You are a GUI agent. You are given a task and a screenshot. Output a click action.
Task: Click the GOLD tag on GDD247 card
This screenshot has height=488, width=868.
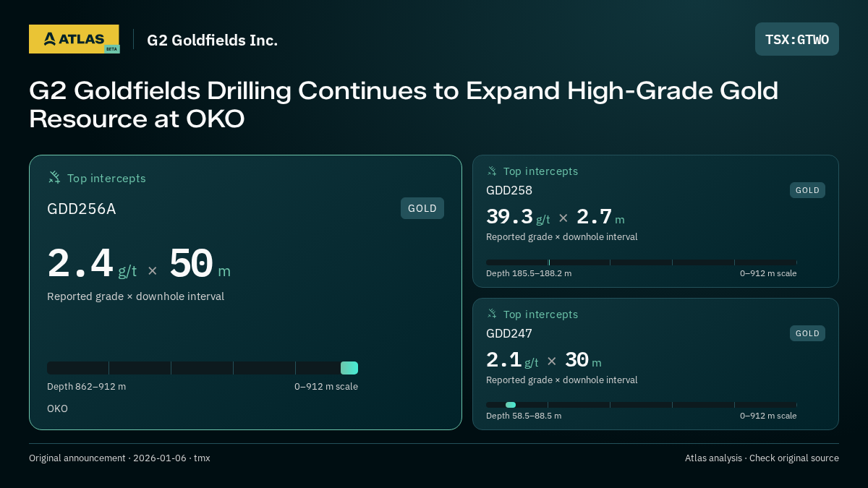pyautogui.click(x=807, y=333)
